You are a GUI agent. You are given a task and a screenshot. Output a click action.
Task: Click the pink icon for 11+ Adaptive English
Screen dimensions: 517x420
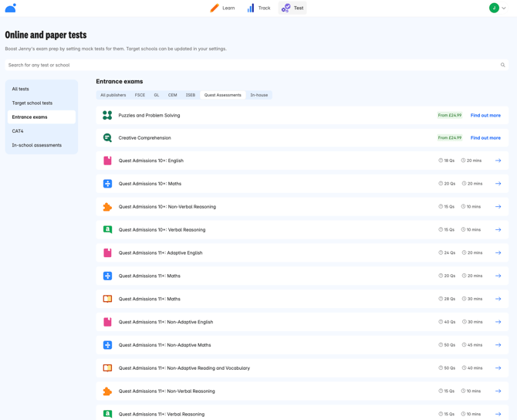(107, 252)
